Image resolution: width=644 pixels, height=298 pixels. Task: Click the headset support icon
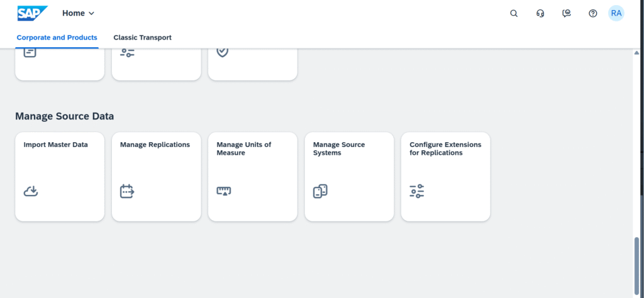[540, 13]
